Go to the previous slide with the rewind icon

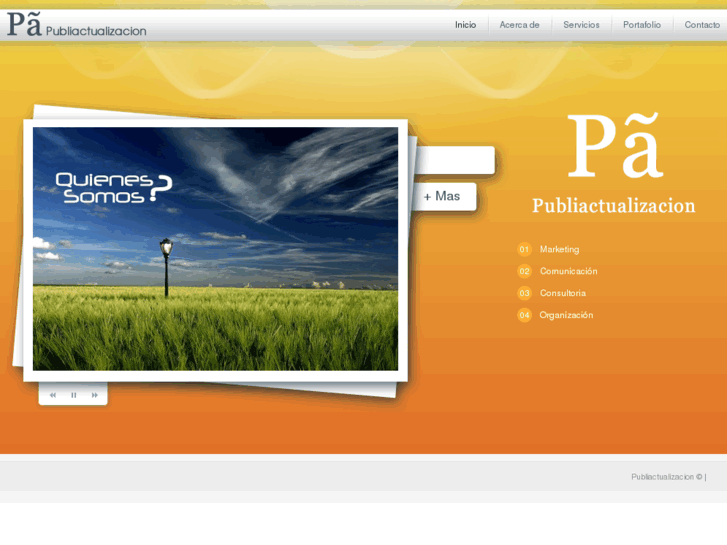(53, 395)
